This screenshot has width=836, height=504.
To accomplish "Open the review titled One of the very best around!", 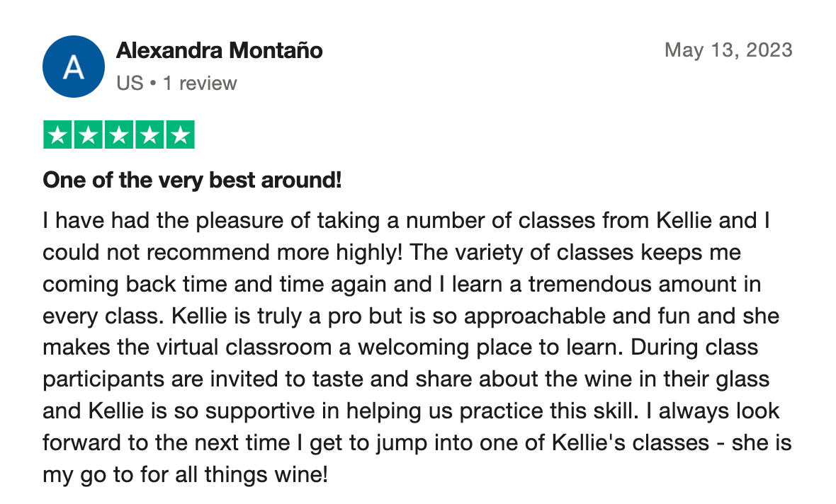I will [192, 180].
